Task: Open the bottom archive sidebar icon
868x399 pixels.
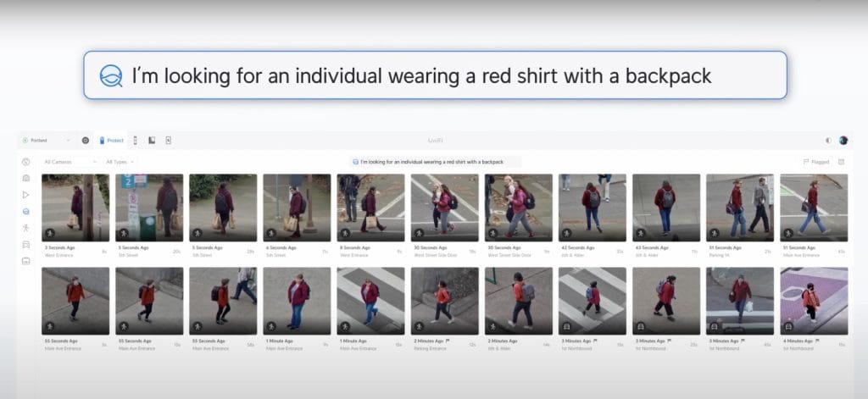Action: tap(25, 261)
